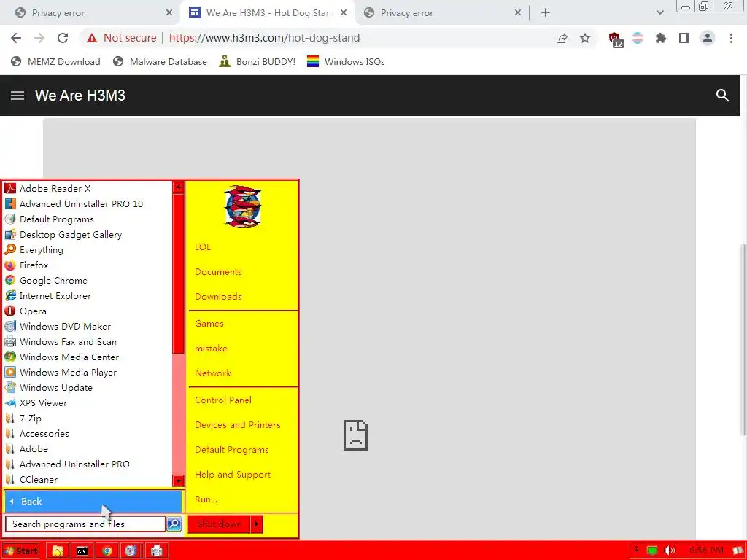This screenshot has width=747, height=560.
Task: Open Default Programs in the right pane
Action: (x=231, y=449)
